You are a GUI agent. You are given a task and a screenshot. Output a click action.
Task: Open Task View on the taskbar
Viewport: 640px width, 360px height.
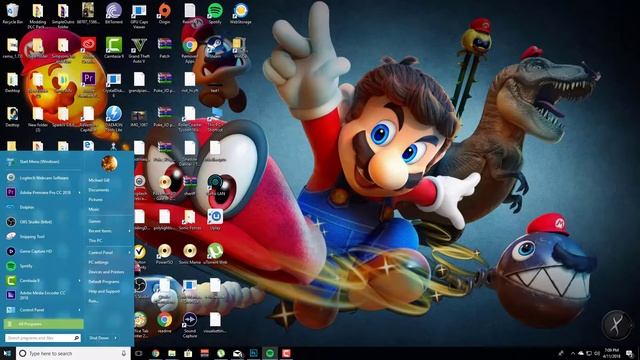point(139,353)
